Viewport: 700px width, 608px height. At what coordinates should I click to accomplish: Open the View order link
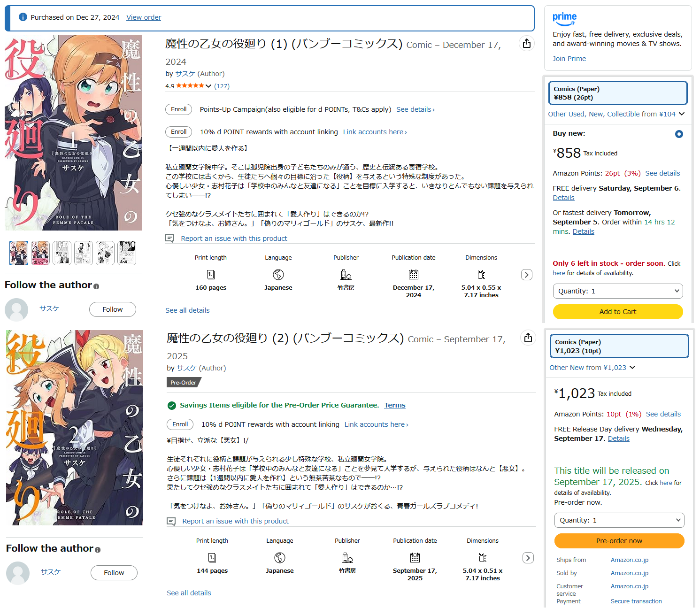click(x=144, y=17)
